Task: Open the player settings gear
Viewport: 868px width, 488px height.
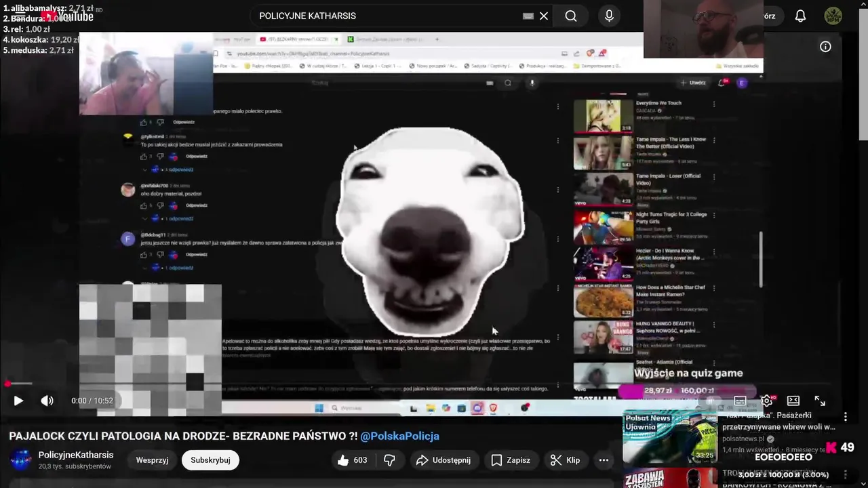Action: (x=766, y=401)
